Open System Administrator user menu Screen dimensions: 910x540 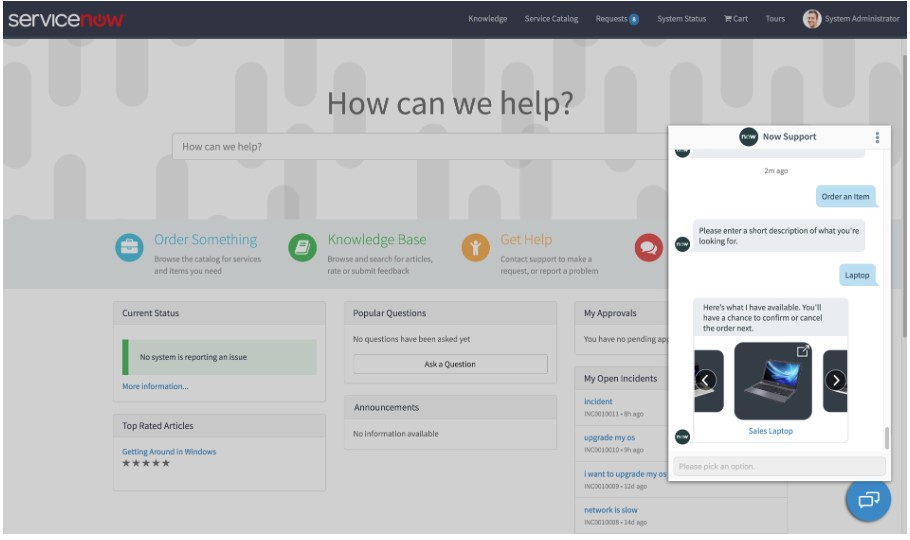851,19
